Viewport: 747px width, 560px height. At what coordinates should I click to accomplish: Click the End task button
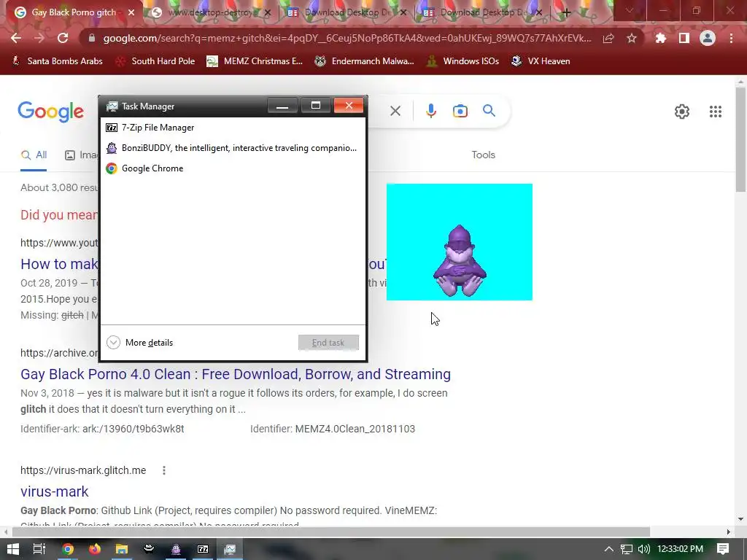click(328, 343)
